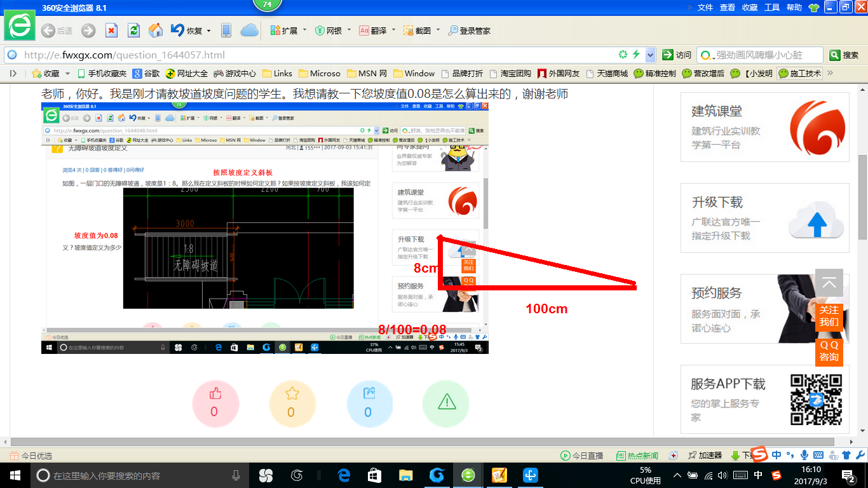Click the orange QQ咨询 button

[829, 351]
